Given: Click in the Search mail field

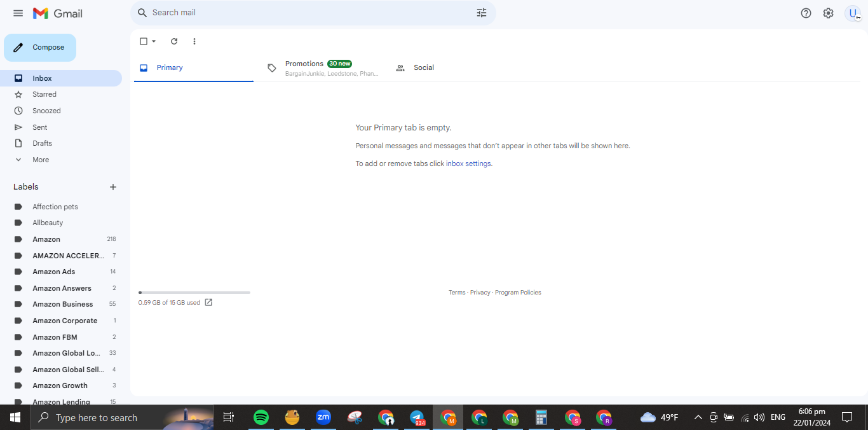Looking at the screenshot, I should (311, 13).
